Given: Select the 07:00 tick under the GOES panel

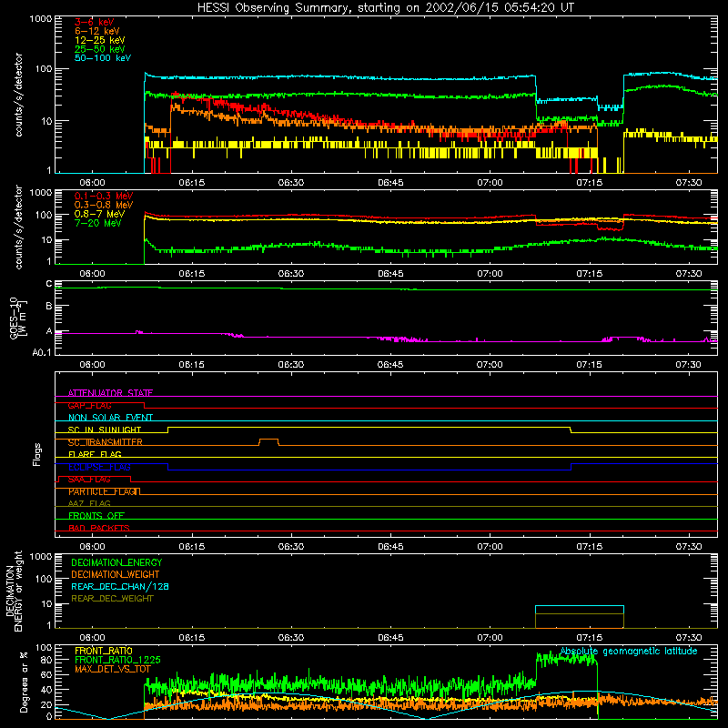Looking at the screenshot, I should (x=490, y=365).
